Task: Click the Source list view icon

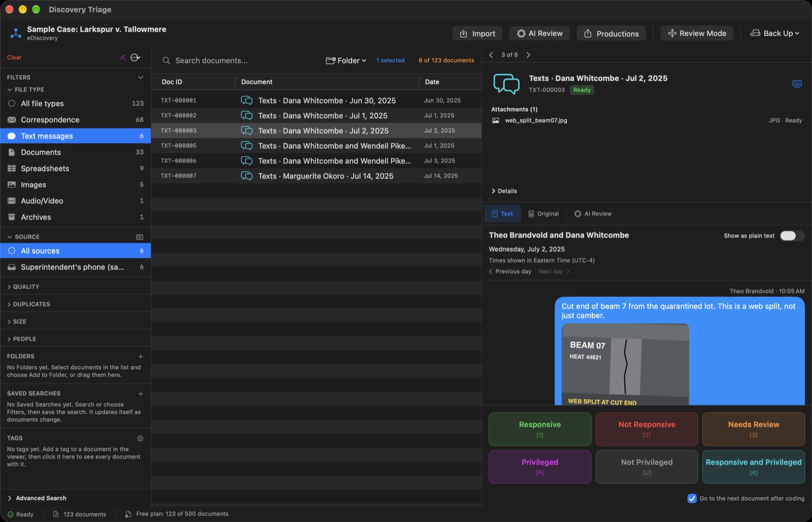Action: point(140,237)
